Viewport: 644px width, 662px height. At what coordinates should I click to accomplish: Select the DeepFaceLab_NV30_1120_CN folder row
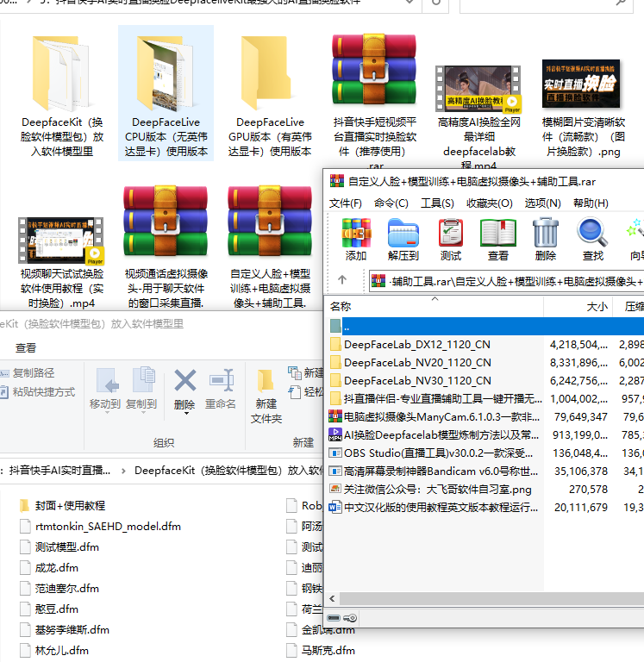486,381
